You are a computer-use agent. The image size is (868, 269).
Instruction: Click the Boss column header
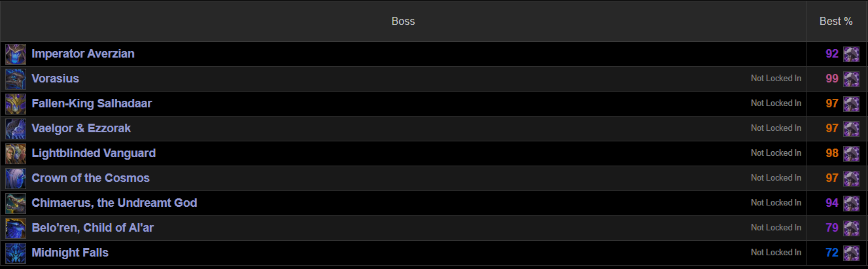[x=403, y=22]
